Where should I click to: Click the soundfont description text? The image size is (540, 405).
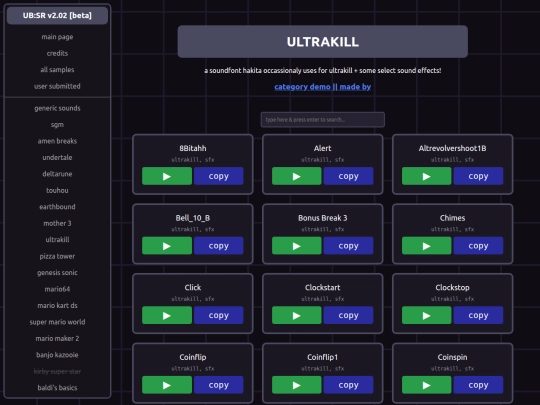coord(323,71)
